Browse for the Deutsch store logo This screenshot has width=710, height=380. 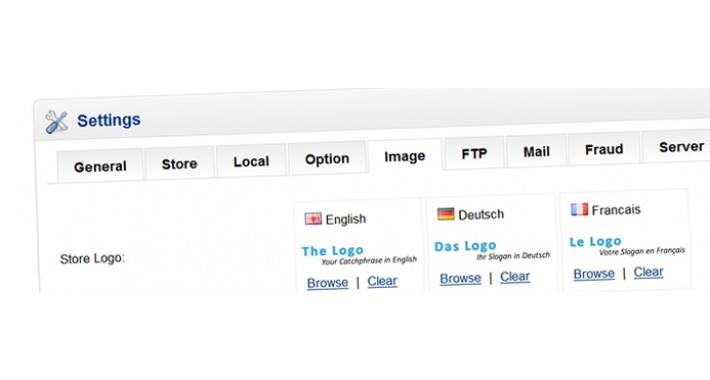461,278
